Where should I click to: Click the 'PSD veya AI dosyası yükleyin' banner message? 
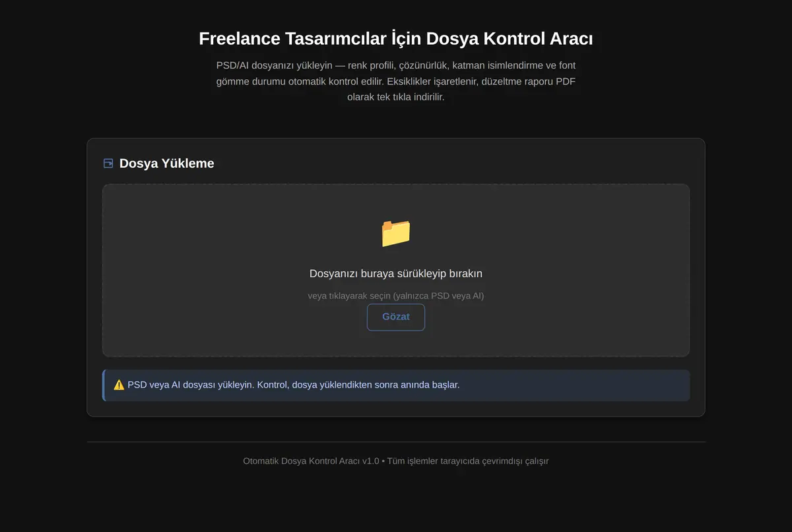click(293, 385)
